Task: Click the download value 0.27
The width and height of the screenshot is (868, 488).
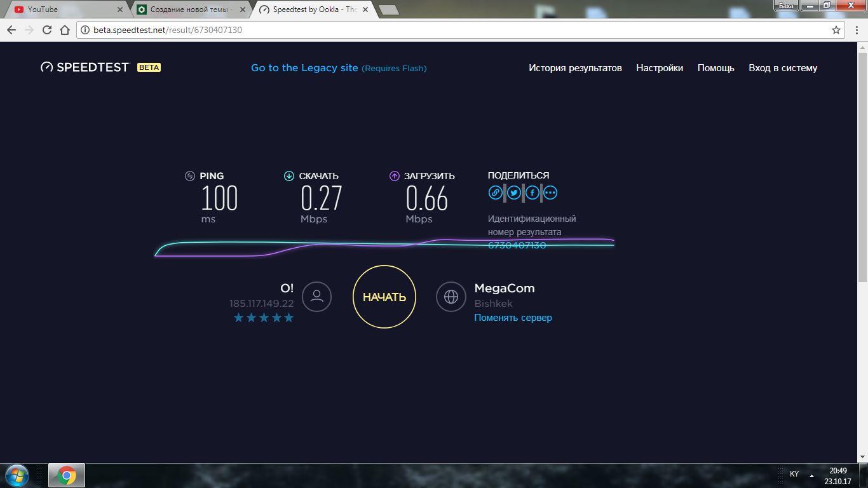Action: (322, 198)
